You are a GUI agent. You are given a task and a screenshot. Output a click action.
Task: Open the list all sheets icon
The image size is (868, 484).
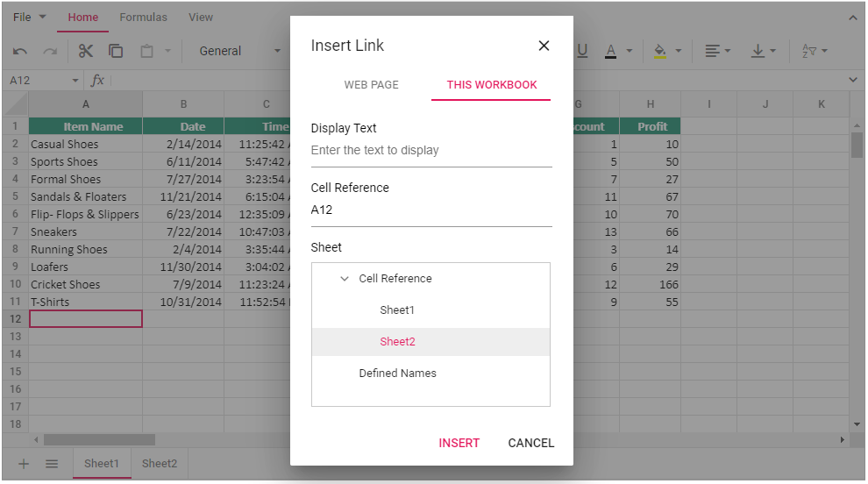coord(52,464)
